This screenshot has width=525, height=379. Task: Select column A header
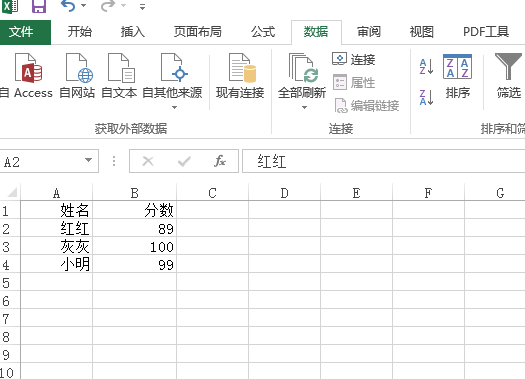point(57,193)
